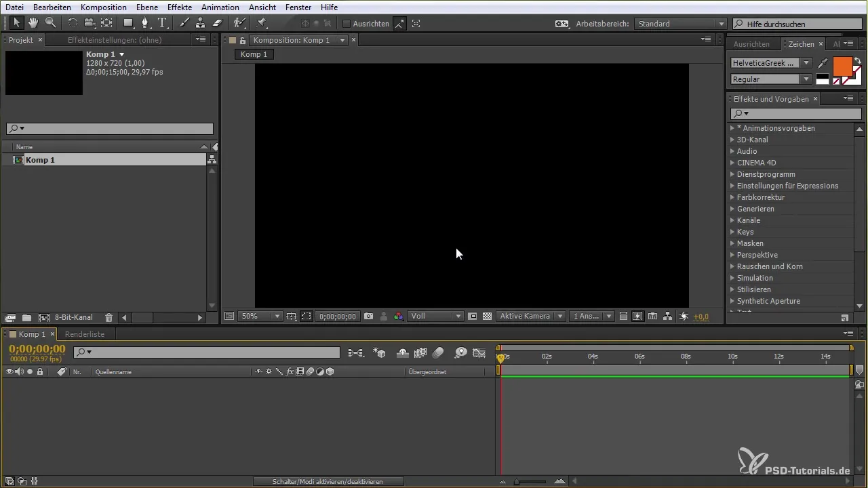The image size is (868, 488).
Task: Select the Rectangle shape tool
Action: coord(128,23)
